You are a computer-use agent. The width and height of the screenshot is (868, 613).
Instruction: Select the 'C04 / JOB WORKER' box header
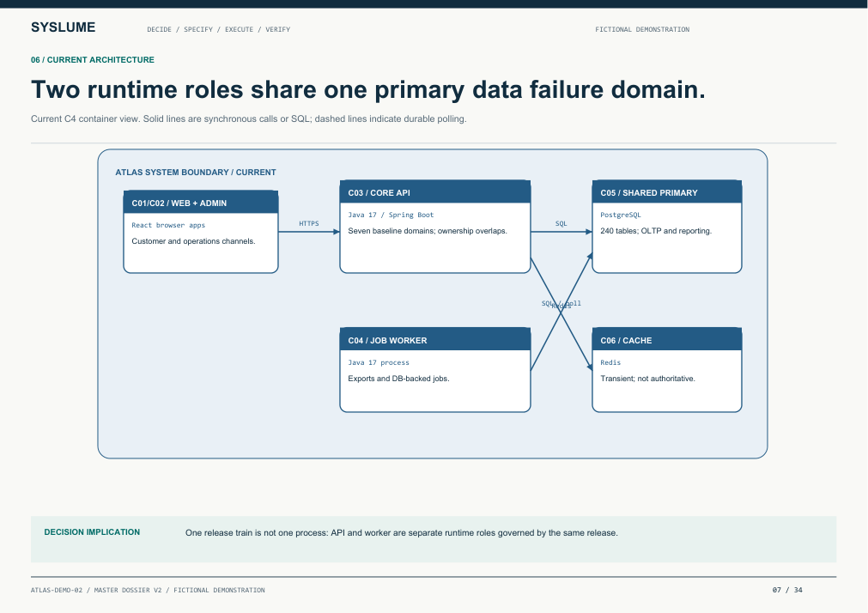click(x=435, y=340)
